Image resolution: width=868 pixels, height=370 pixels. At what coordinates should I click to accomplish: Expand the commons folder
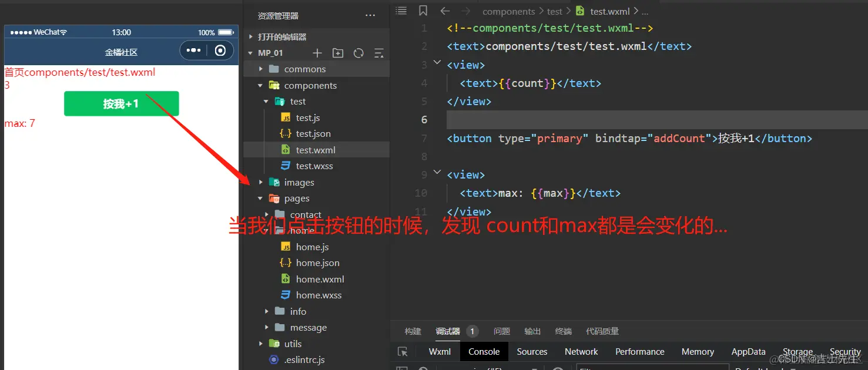pyautogui.click(x=261, y=69)
